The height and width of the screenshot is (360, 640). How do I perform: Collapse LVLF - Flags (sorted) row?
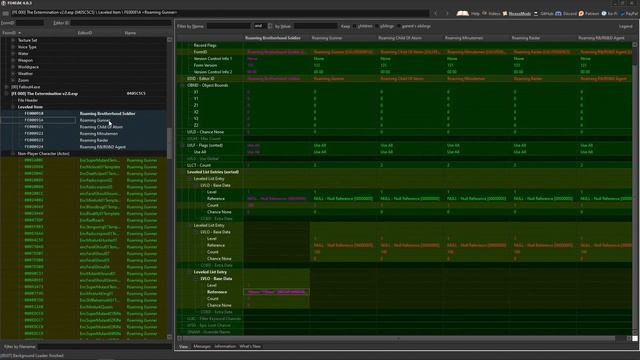[x=182, y=145]
